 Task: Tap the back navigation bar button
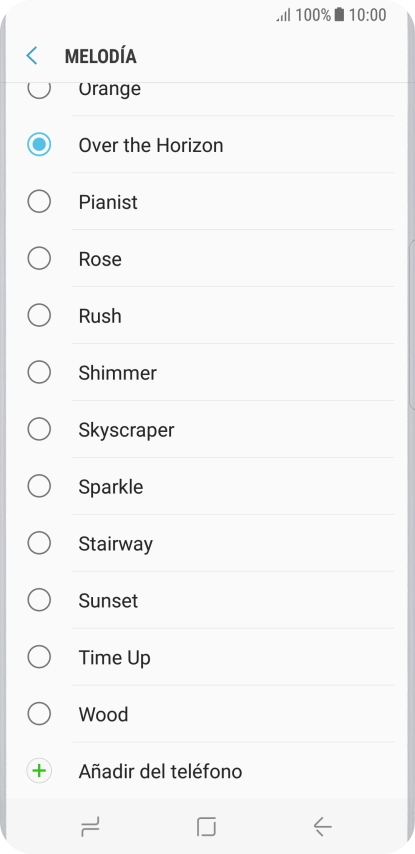click(322, 827)
